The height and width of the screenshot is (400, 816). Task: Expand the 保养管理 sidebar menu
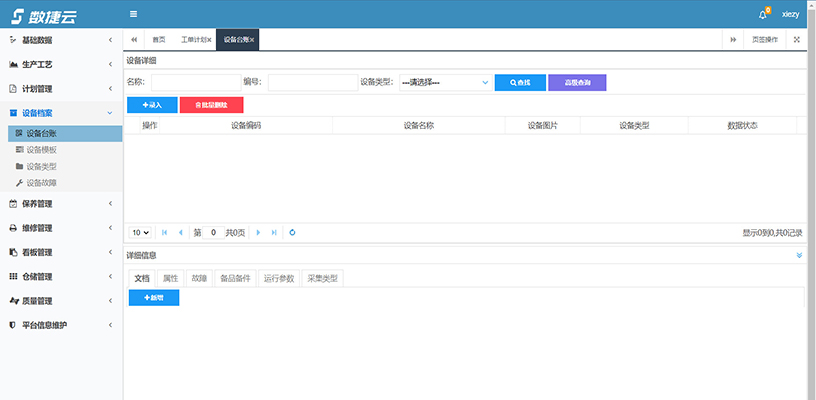tap(61, 204)
